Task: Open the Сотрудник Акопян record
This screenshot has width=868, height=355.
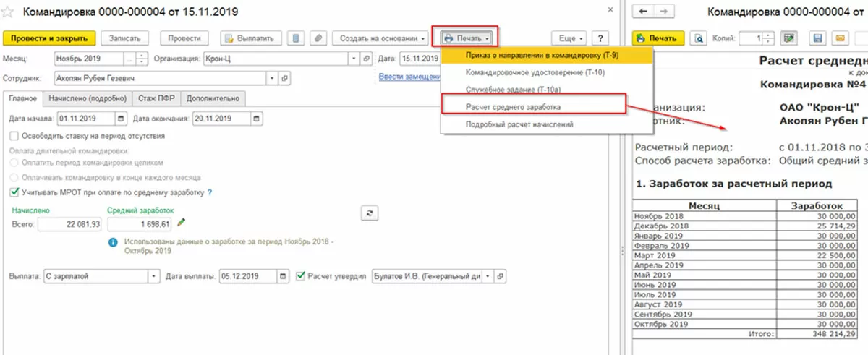Action: pyautogui.click(x=284, y=77)
